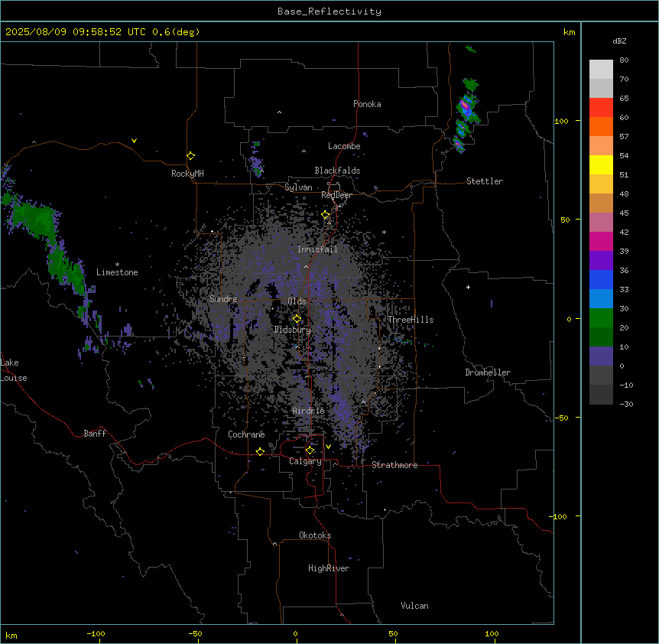
Task: Click the asterisk marker east of Innisfail
Action: [384, 232]
